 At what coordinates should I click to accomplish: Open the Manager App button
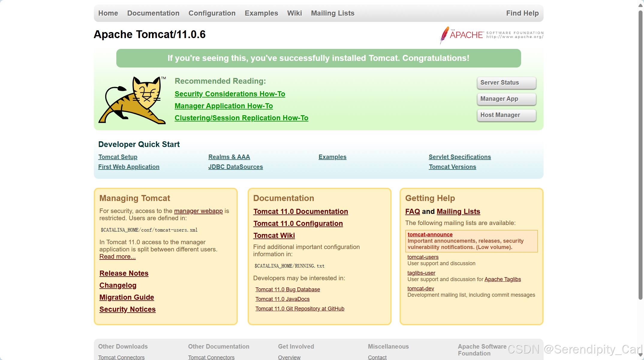point(506,99)
